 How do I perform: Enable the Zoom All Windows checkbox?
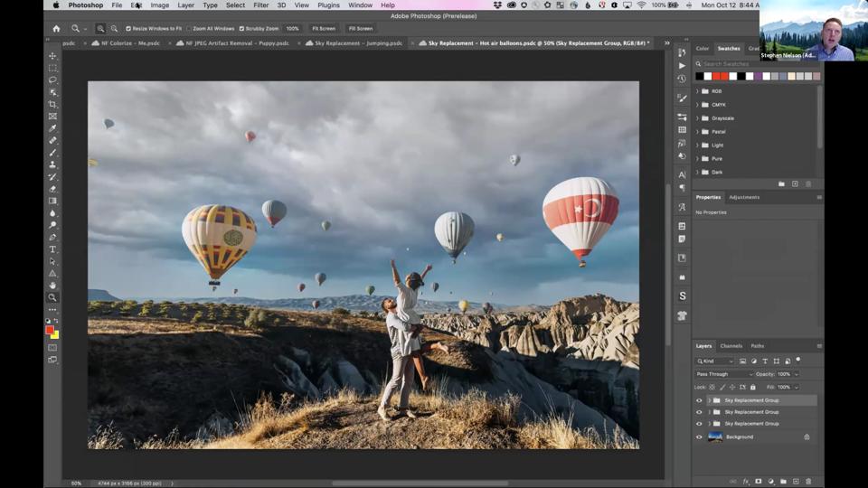click(x=189, y=28)
